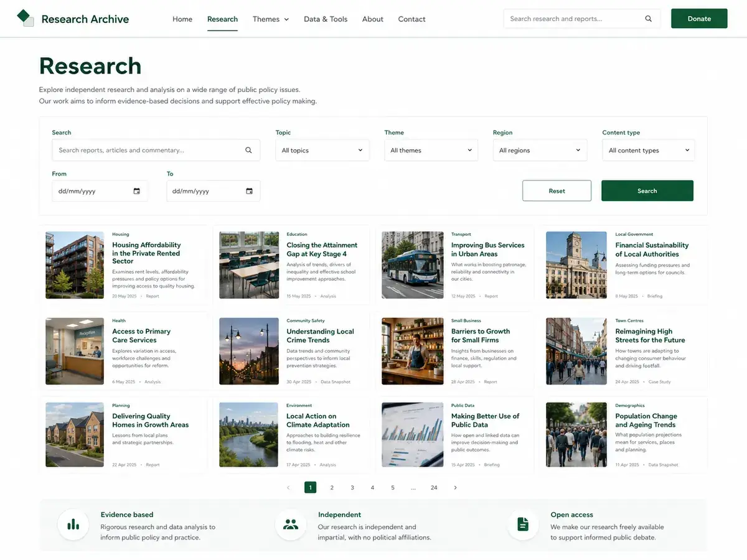This screenshot has width=747, height=560.
Task: Select page 1 in pagination
Action: (x=310, y=488)
